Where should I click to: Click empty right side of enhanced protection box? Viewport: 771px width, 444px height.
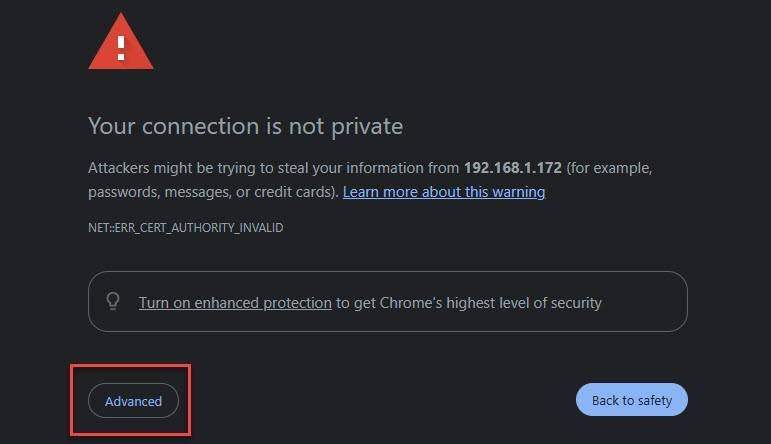[648, 302]
